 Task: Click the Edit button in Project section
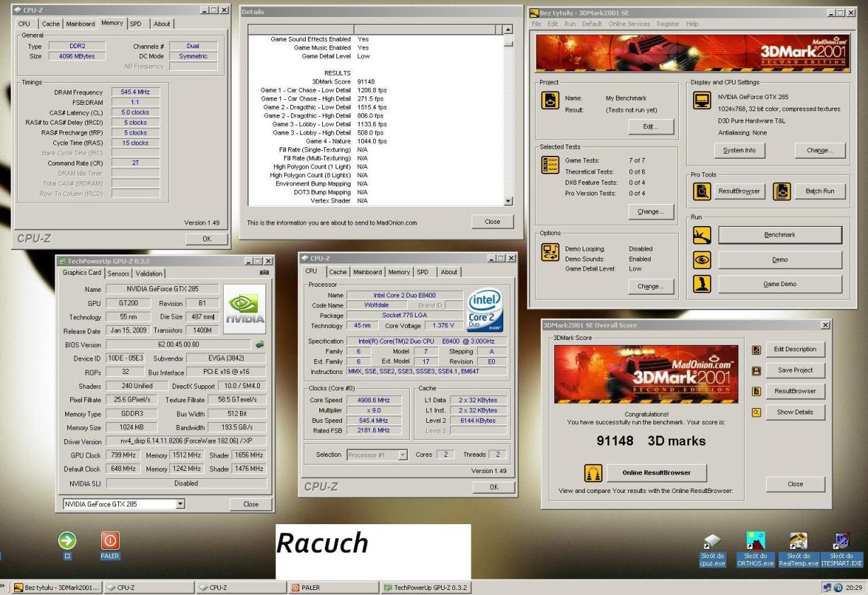[x=650, y=127]
